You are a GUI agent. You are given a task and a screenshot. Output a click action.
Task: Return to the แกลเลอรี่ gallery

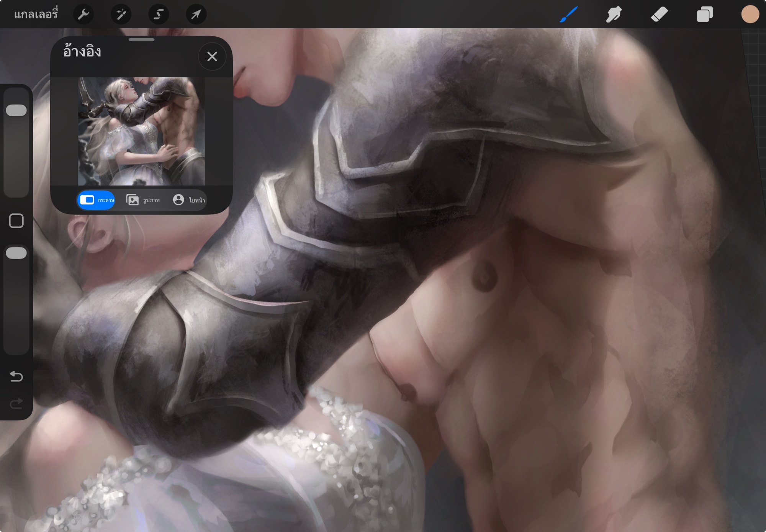point(36,15)
